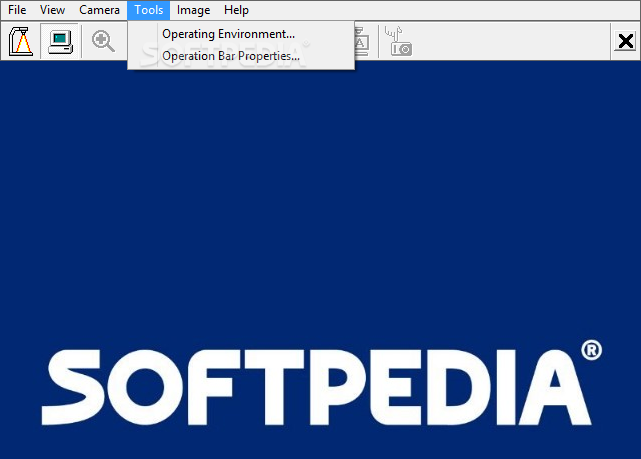Click the zoom-in magnifier toolbar icon
641x459 pixels.
[x=103, y=41]
